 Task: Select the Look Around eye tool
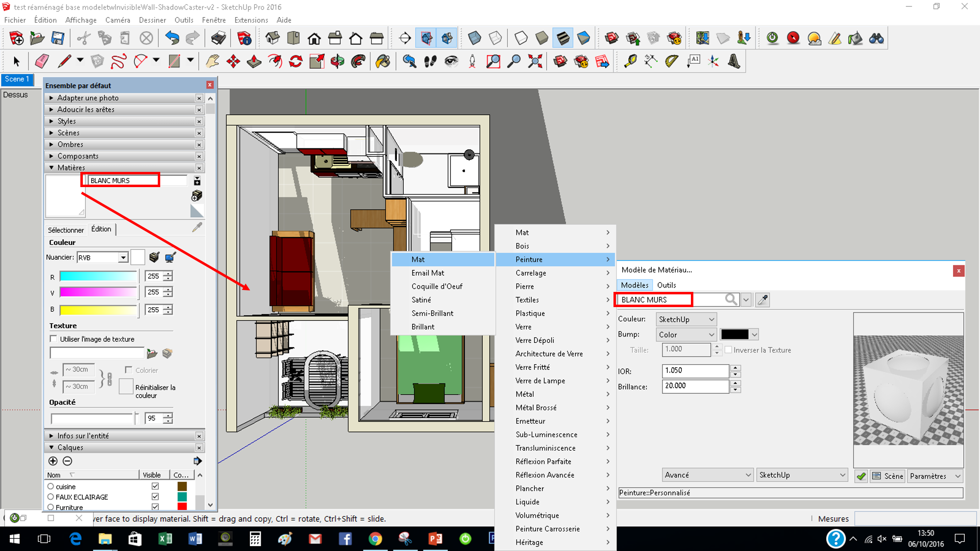coord(451,61)
